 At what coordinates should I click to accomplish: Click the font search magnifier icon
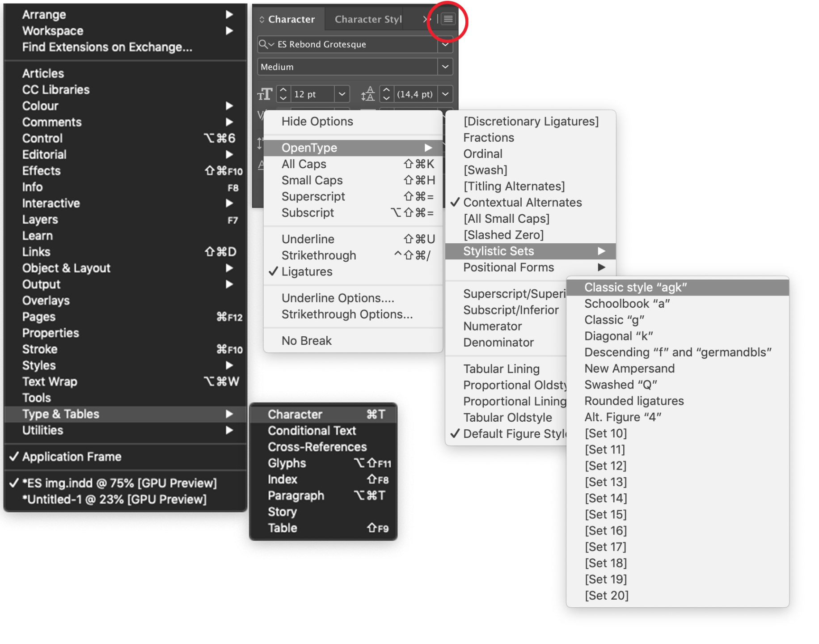pos(264,44)
